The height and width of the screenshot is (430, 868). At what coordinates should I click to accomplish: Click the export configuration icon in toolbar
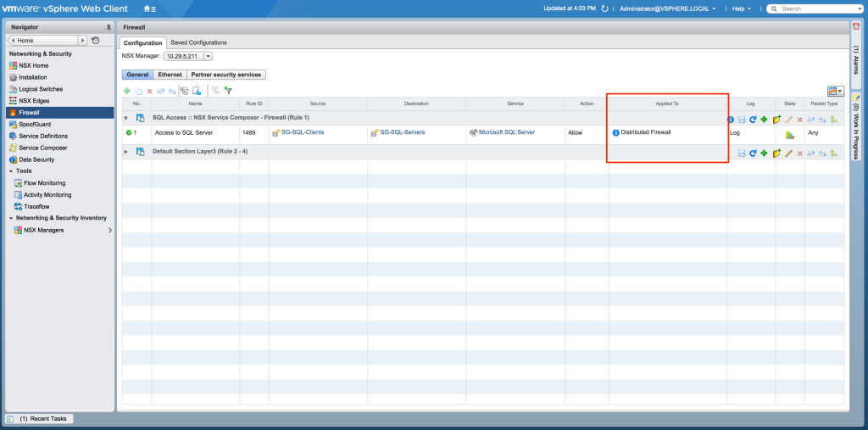click(x=197, y=91)
